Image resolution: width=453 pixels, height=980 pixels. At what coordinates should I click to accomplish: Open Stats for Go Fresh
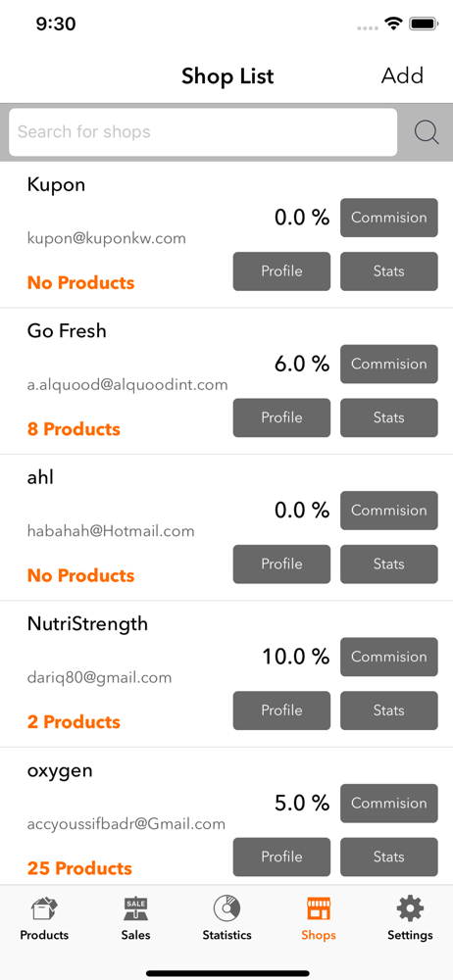point(389,417)
